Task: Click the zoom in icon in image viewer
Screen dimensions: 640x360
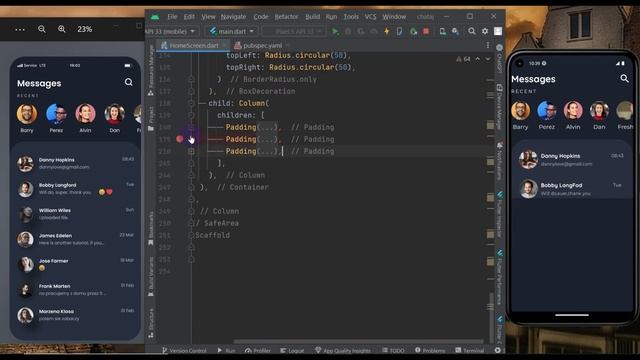Action: click(62, 29)
